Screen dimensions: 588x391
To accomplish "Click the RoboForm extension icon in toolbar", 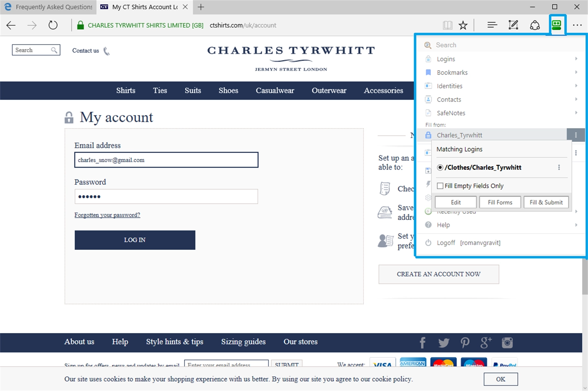I will pyautogui.click(x=556, y=25).
